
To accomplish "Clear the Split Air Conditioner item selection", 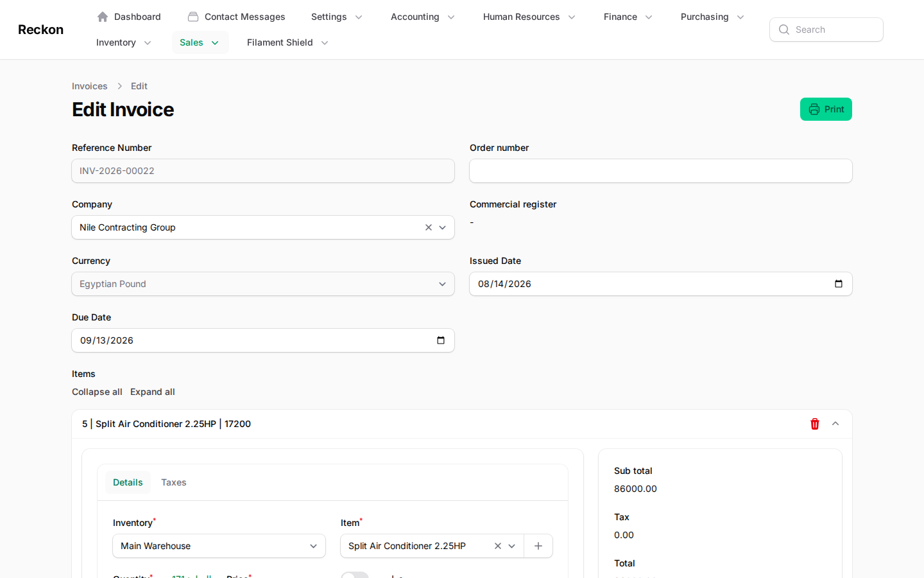I will pyautogui.click(x=498, y=546).
